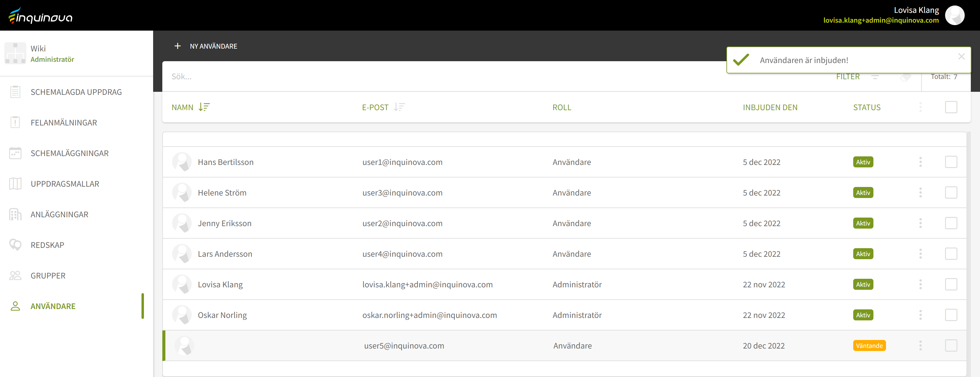Open Redskap via its tools icon

[x=15, y=245]
